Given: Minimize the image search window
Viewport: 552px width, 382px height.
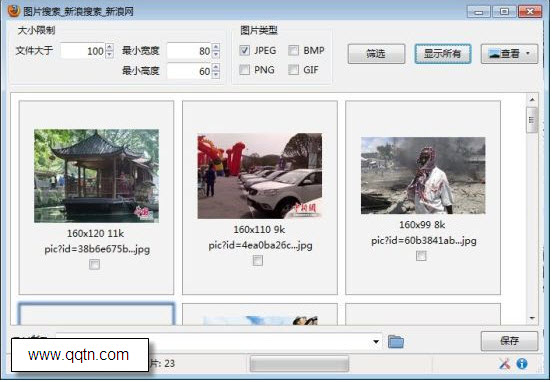Looking at the screenshot, I should [x=478, y=12].
